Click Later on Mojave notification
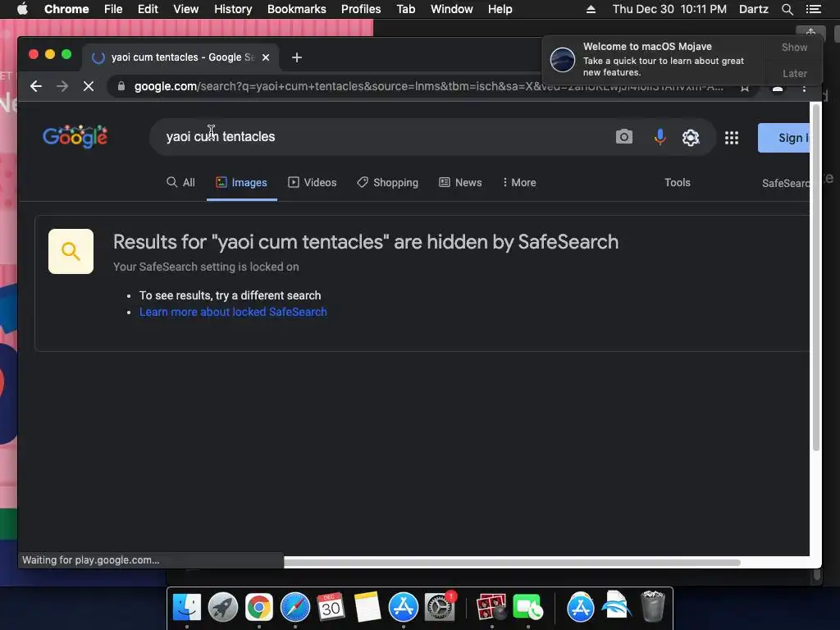 [794, 73]
